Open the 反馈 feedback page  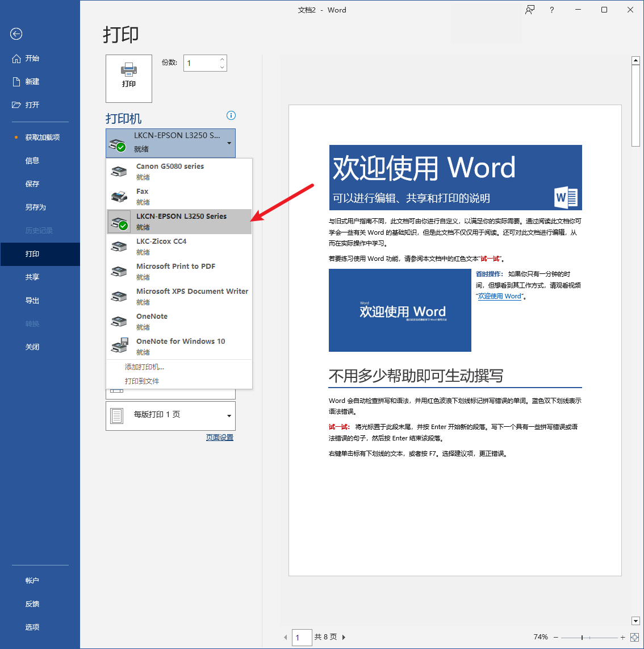(40, 604)
